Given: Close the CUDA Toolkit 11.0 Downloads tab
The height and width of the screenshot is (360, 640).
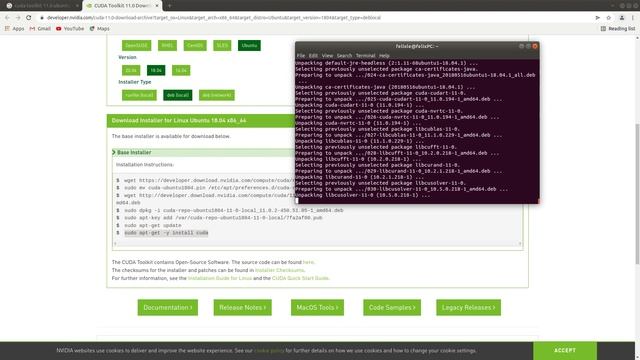Looking at the screenshot, I should click(x=157, y=6).
